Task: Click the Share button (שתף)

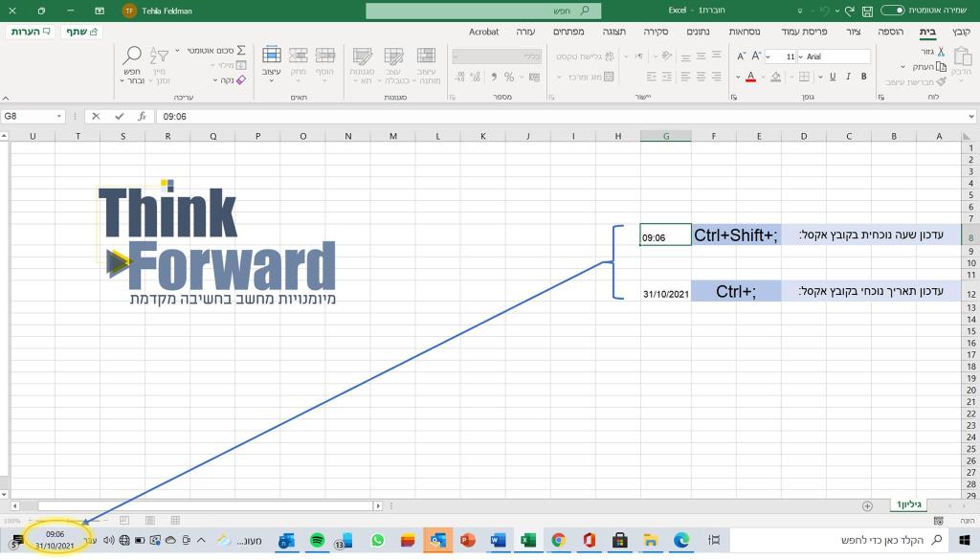Action: click(83, 32)
